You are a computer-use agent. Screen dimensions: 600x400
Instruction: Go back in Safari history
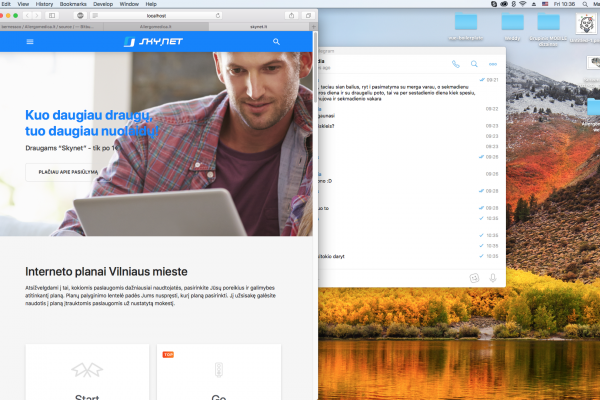click(27, 15)
